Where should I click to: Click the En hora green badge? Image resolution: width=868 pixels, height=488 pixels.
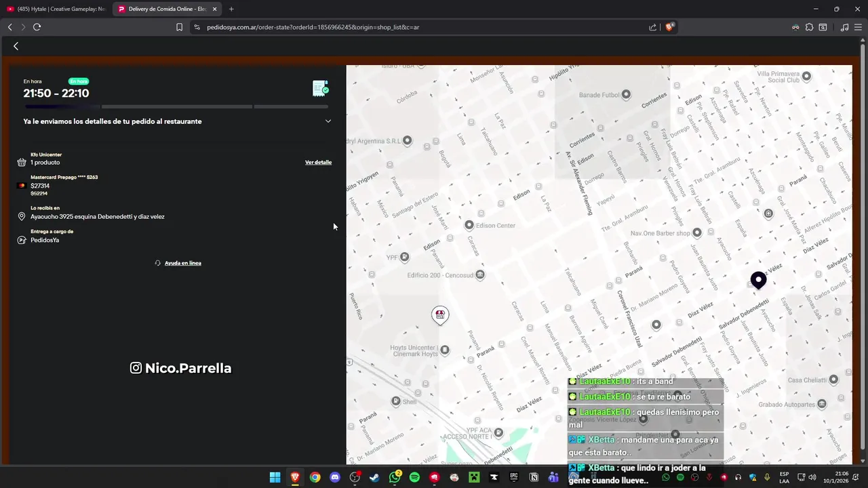click(x=79, y=81)
